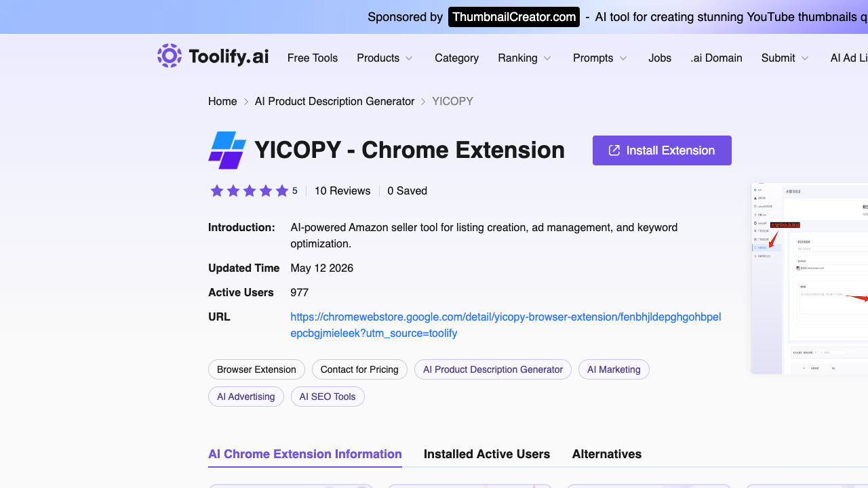Image resolution: width=868 pixels, height=488 pixels.
Task: Open the YICOPY screenshot thumbnail
Action: (810, 278)
